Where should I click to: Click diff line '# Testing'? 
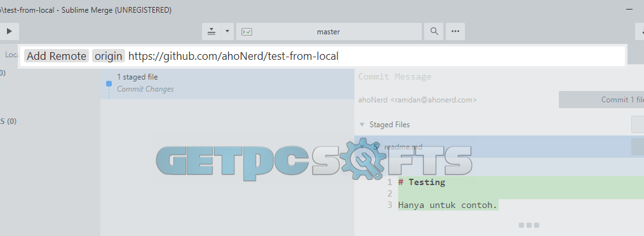tap(421, 182)
